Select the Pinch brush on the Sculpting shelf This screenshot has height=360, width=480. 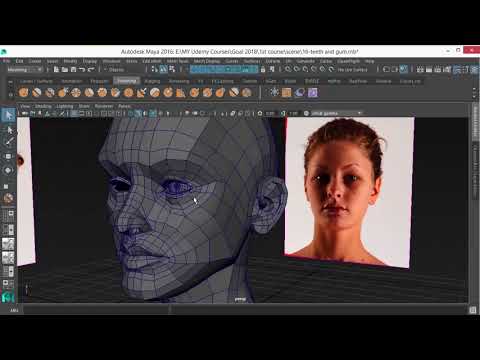click(x=76, y=92)
